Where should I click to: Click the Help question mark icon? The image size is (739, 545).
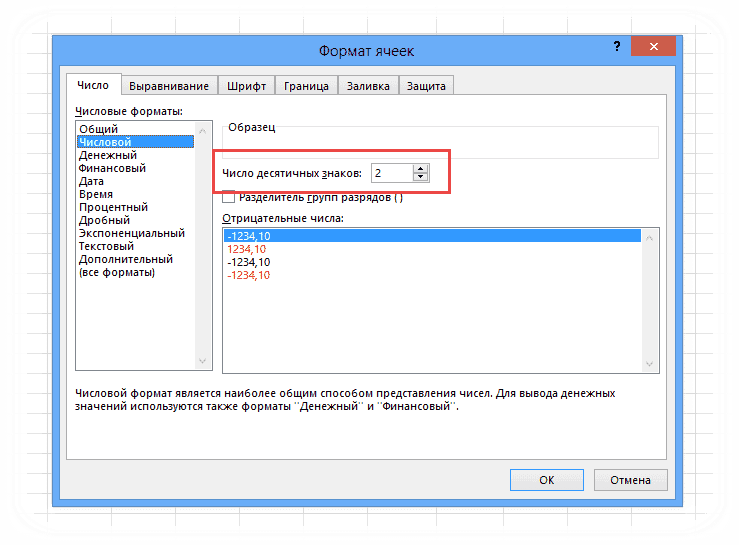click(x=610, y=48)
